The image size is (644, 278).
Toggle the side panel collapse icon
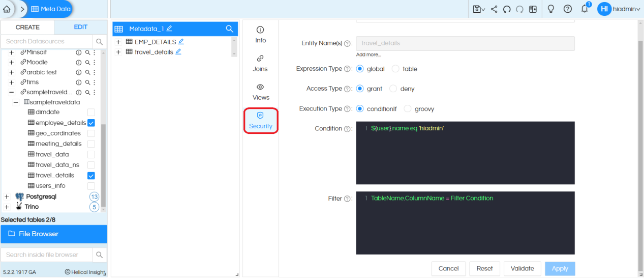[x=533, y=9]
